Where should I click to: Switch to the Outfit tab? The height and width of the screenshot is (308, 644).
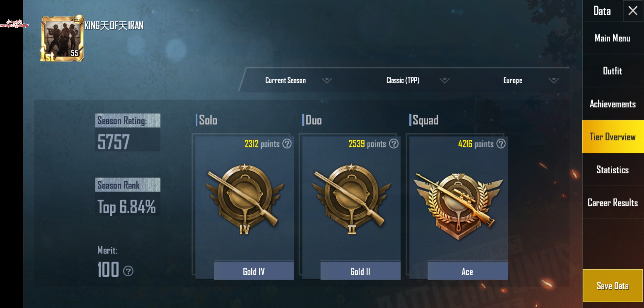click(613, 71)
